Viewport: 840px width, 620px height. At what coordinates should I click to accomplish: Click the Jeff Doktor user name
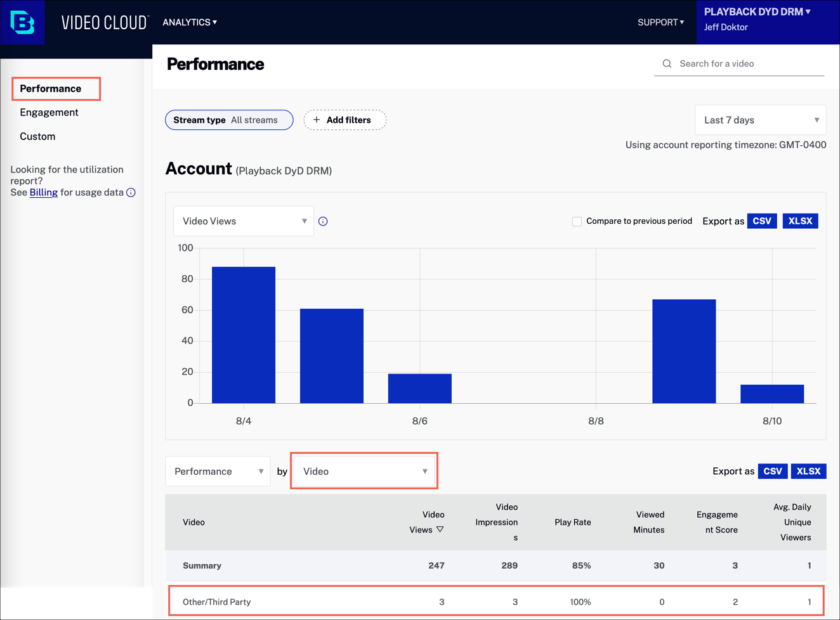coord(726,27)
